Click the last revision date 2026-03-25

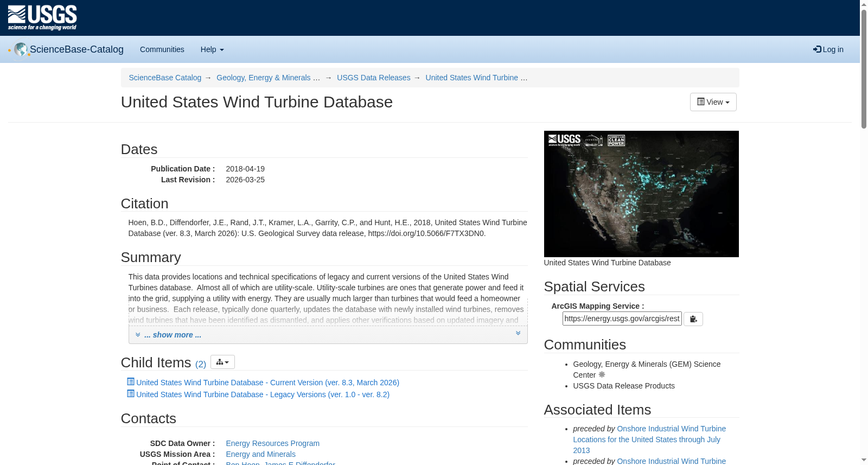tap(245, 180)
